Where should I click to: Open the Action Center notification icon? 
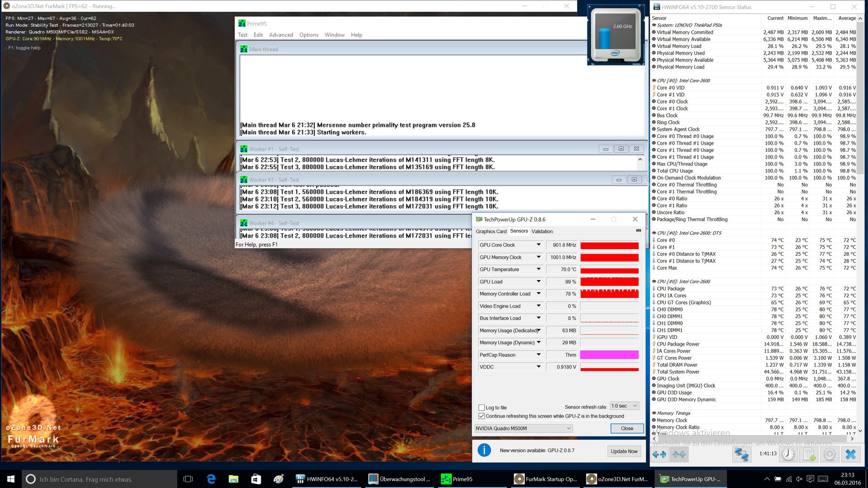(810, 479)
